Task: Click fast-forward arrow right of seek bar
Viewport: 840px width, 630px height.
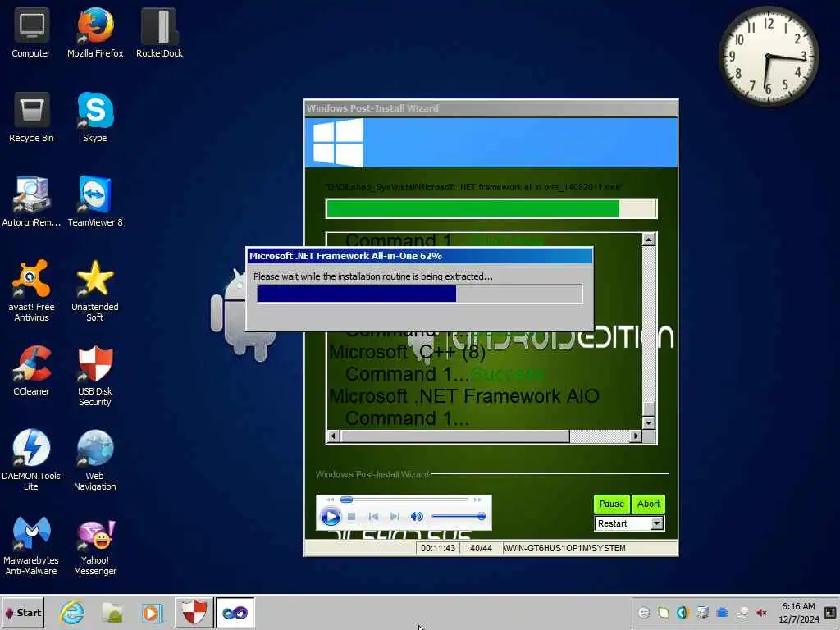Action: click(x=477, y=500)
